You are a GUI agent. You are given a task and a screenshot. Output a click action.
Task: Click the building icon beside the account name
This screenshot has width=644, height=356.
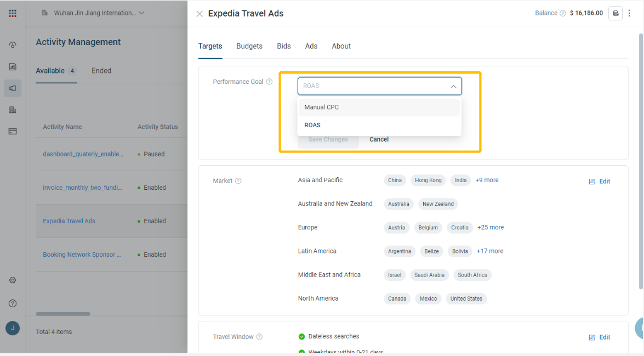tap(45, 13)
